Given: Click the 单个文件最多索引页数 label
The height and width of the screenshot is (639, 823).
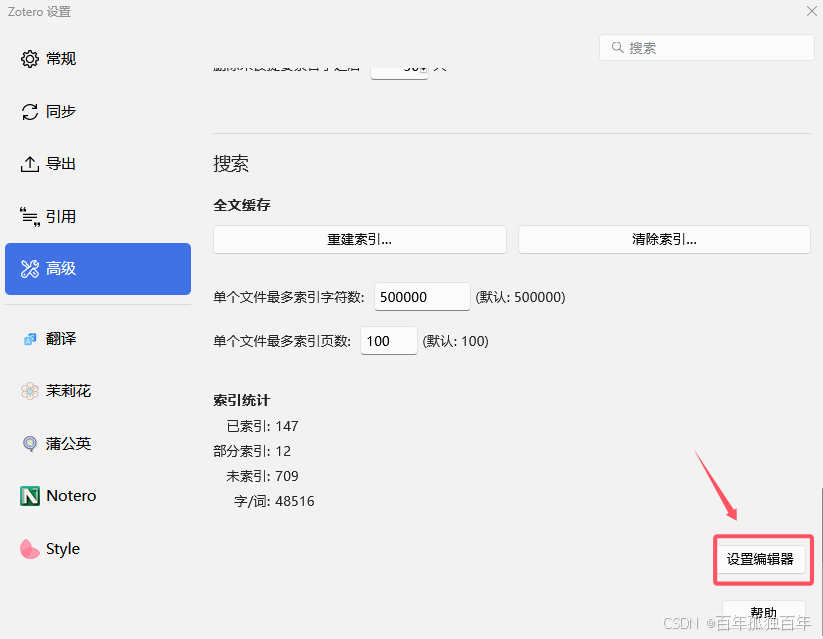Looking at the screenshot, I should tap(282, 341).
